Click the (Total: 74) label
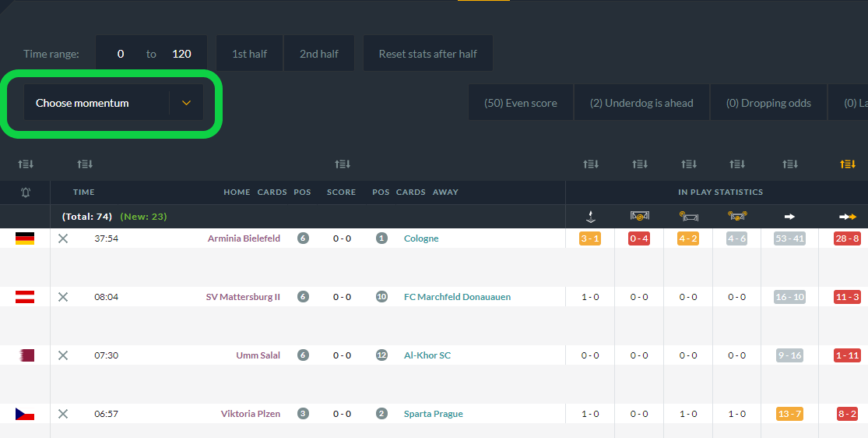 pyautogui.click(x=87, y=217)
